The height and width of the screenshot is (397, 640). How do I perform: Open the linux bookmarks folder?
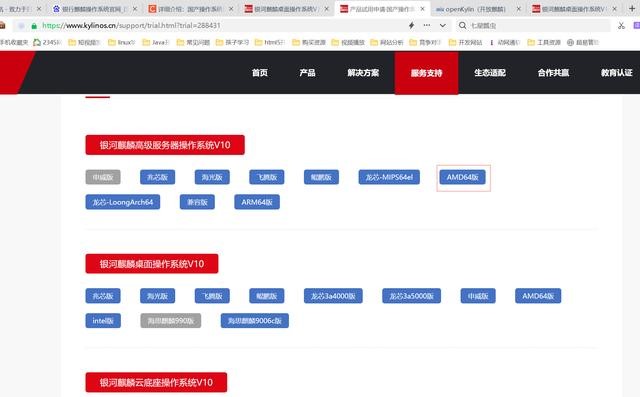122,42
